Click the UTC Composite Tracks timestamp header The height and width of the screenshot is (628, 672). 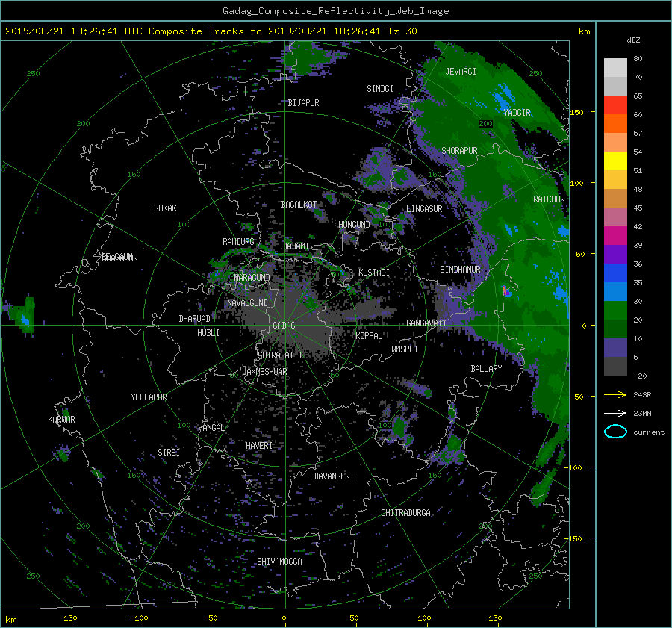[211, 31]
